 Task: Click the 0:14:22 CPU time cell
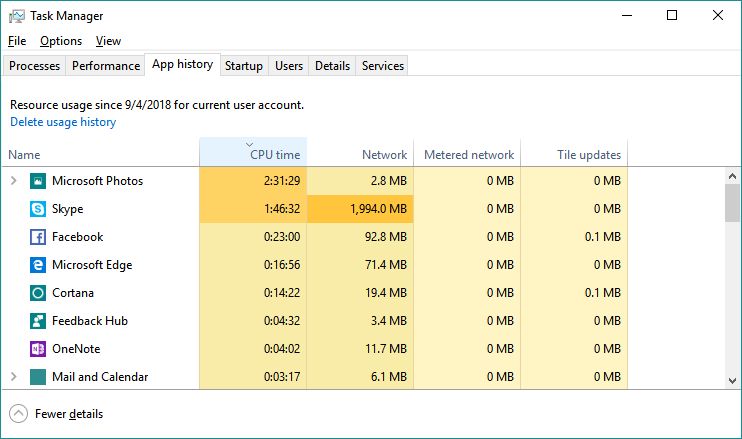(x=253, y=293)
